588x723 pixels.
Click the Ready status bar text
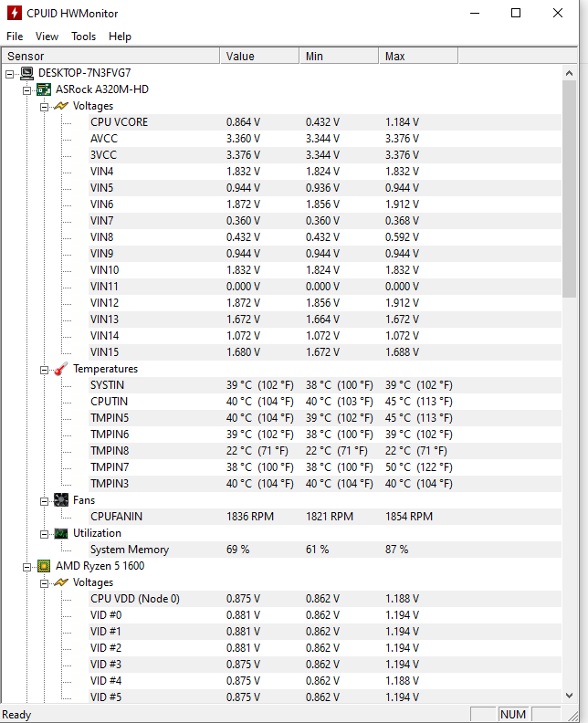(x=16, y=715)
